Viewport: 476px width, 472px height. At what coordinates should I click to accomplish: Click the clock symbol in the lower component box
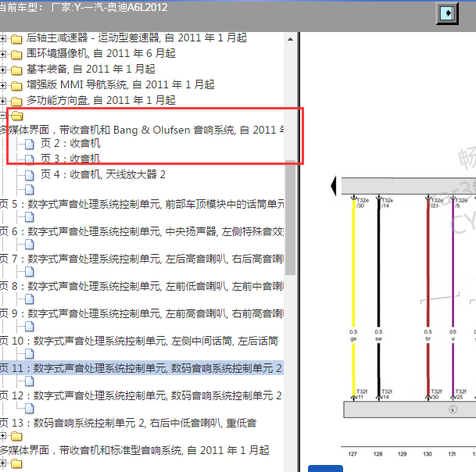pos(453,409)
